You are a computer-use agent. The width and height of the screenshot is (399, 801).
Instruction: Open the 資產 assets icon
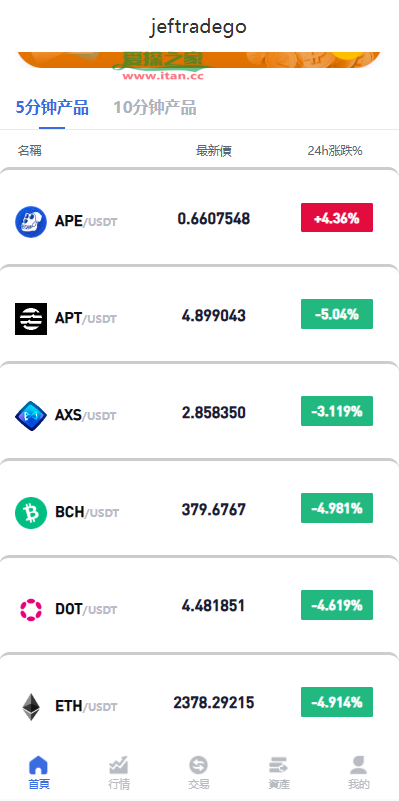pos(278,765)
